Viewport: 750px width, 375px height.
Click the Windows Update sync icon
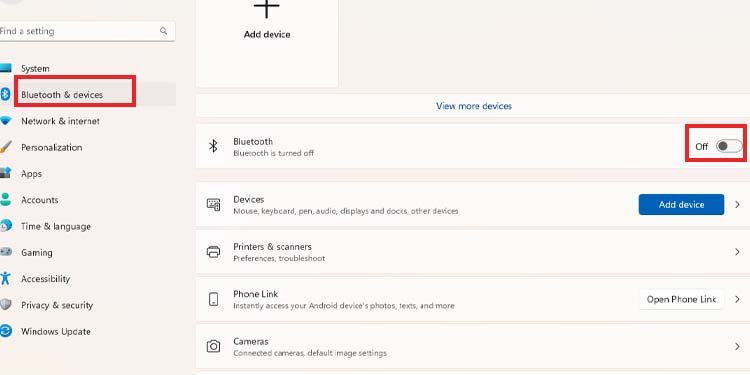click(x=5, y=331)
